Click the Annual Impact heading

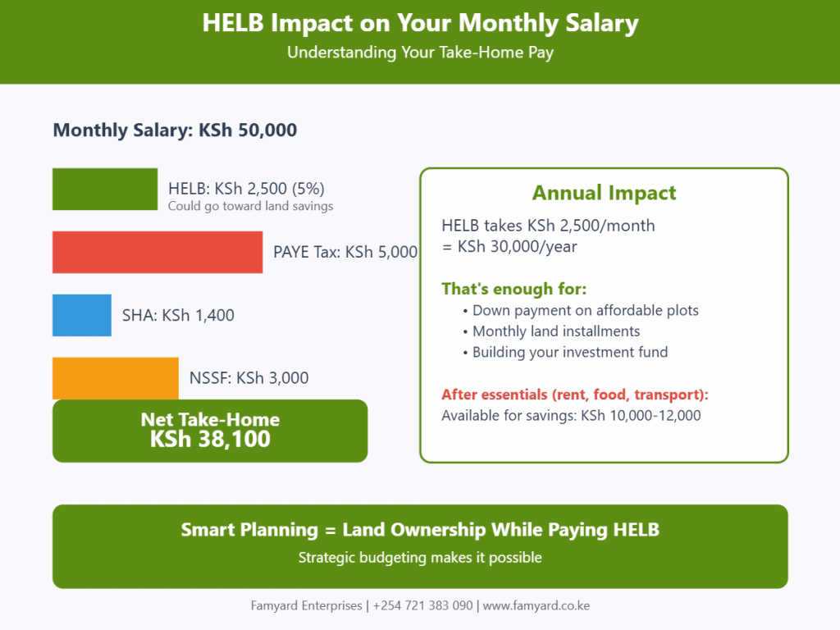[x=604, y=193]
